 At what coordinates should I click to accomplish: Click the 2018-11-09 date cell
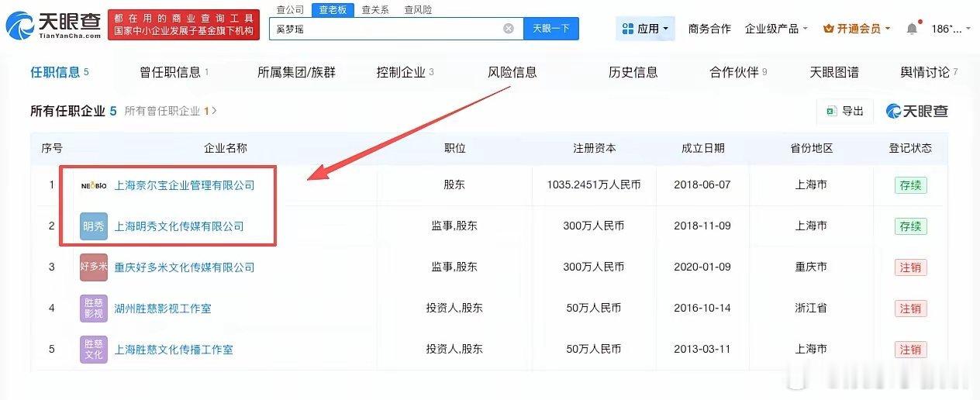[x=703, y=226]
